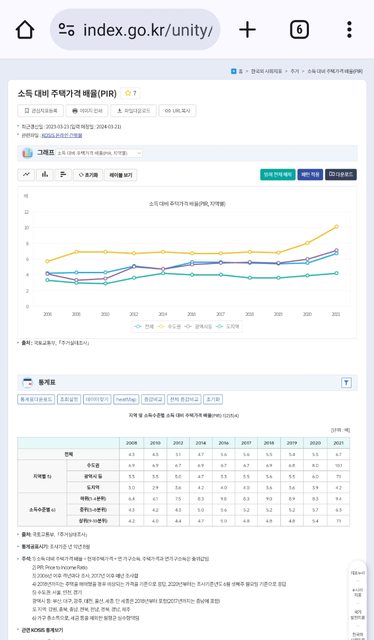Open the KOSIS related file link

coord(62,135)
